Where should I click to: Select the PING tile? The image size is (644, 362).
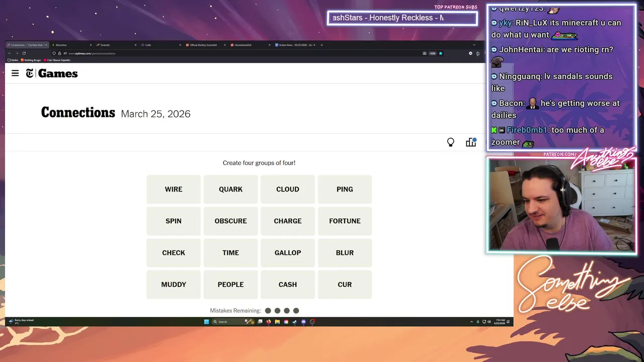pos(345,189)
